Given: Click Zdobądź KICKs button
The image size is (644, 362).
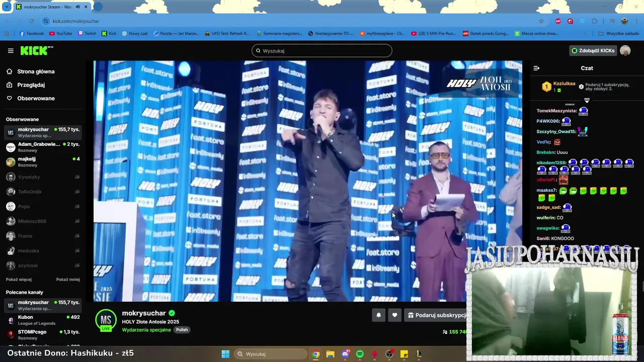Looking at the screenshot, I should tap(593, 50).
